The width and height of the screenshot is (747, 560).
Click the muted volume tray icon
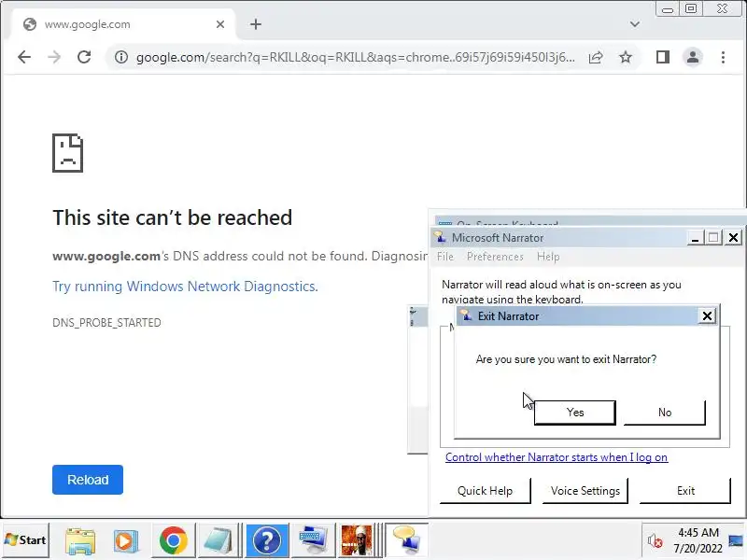pyautogui.click(x=655, y=541)
